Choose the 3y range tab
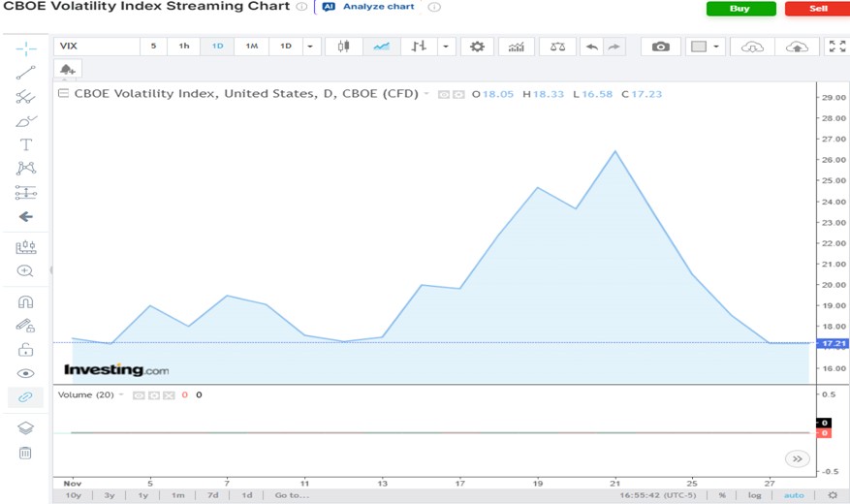Screen dimensions: 850x504 point(110,495)
